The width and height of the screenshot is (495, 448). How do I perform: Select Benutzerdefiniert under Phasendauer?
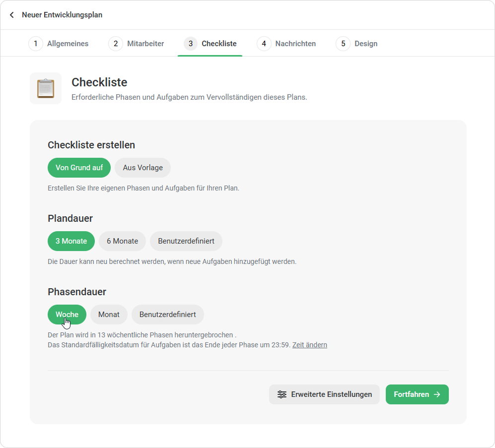click(168, 315)
